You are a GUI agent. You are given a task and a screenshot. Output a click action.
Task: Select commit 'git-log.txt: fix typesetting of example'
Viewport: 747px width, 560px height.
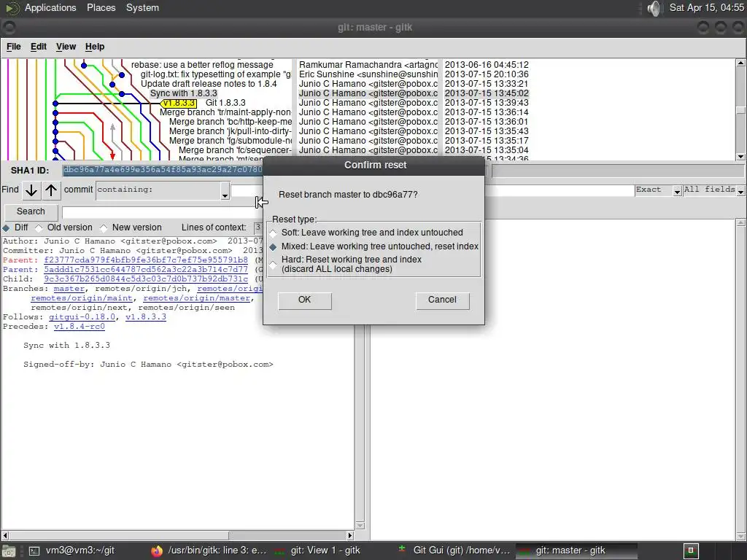pyautogui.click(x=215, y=74)
